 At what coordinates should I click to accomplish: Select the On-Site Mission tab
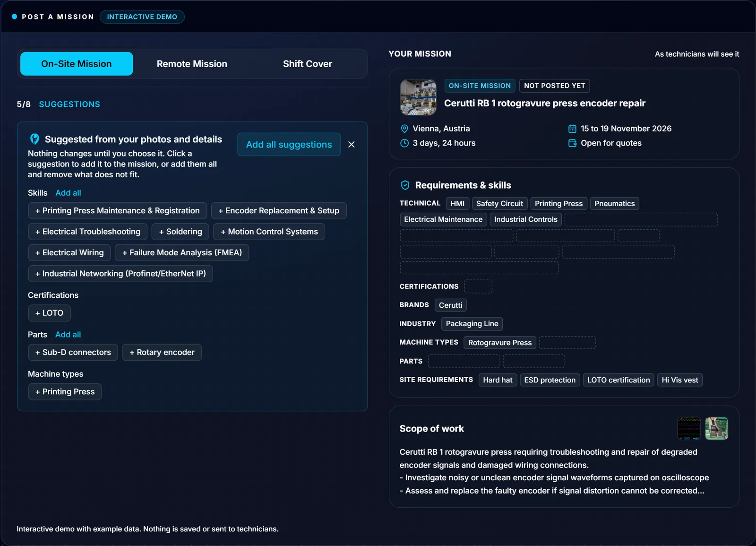coord(77,64)
